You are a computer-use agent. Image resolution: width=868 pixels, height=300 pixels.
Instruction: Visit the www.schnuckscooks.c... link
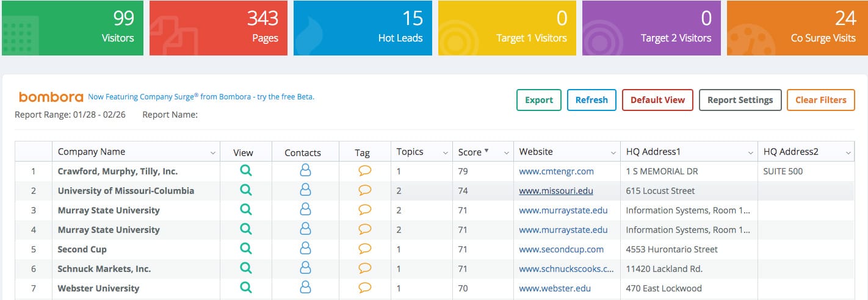[x=566, y=269]
